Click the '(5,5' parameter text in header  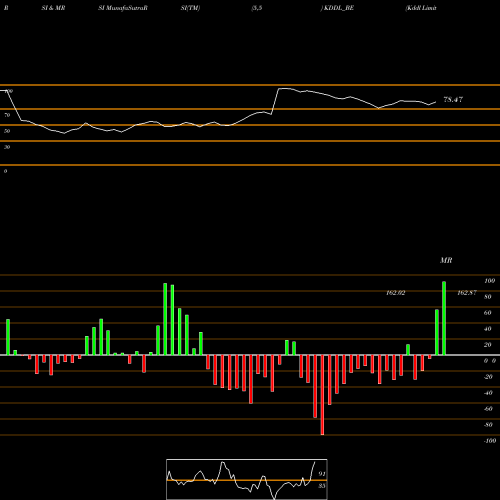tap(257, 8)
